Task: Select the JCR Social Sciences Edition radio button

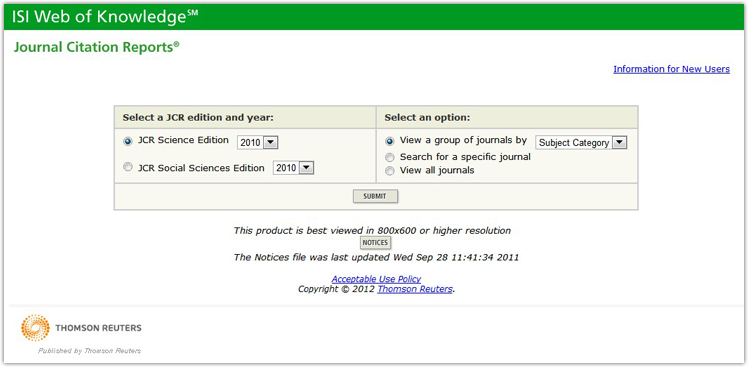Action: click(x=128, y=168)
